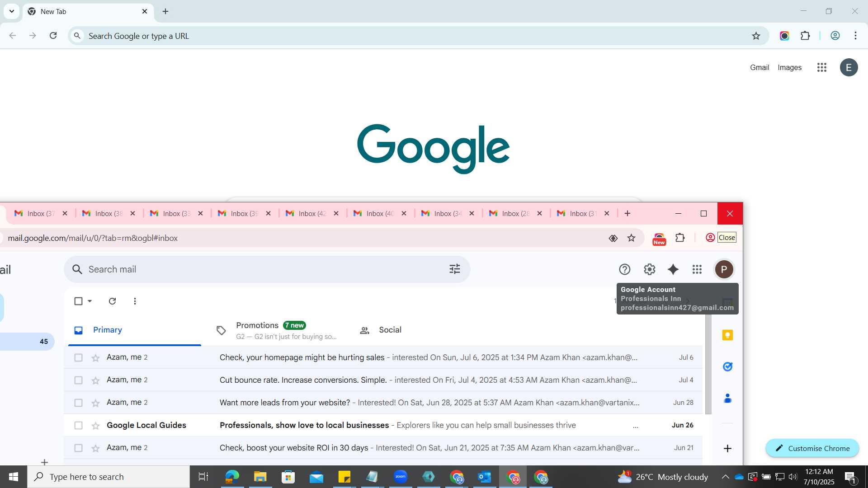Image resolution: width=868 pixels, height=488 pixels.
Task: Open Images link on New Tab page
Action: [789, 67]
